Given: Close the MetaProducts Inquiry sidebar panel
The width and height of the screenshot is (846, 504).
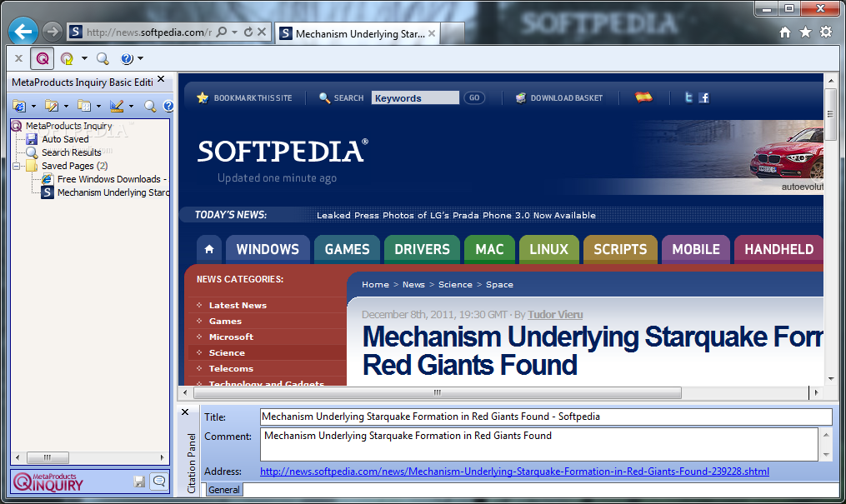Looking at the screenshot, I should pyautogui.click(x=161, y=79).
